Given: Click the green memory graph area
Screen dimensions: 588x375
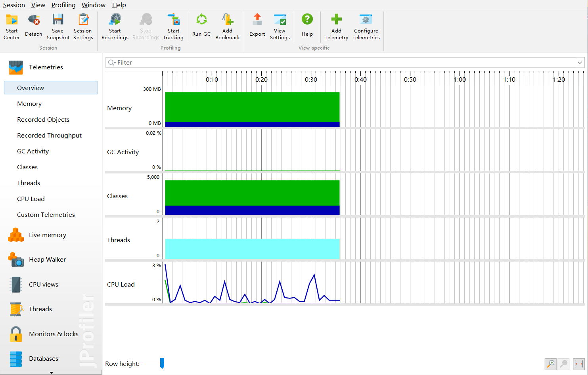Looking at the screenshot, I should click(252, 107).
